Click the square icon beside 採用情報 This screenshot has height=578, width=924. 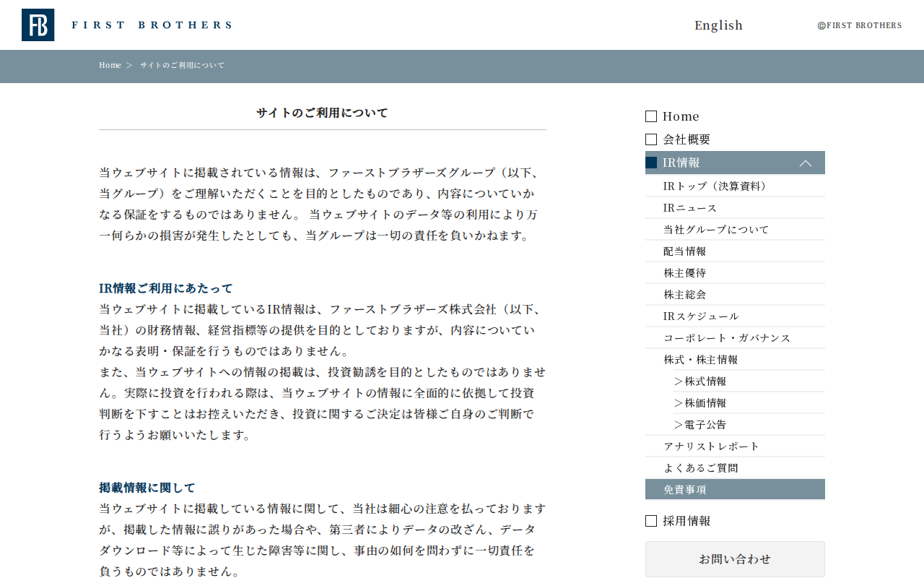651,521
